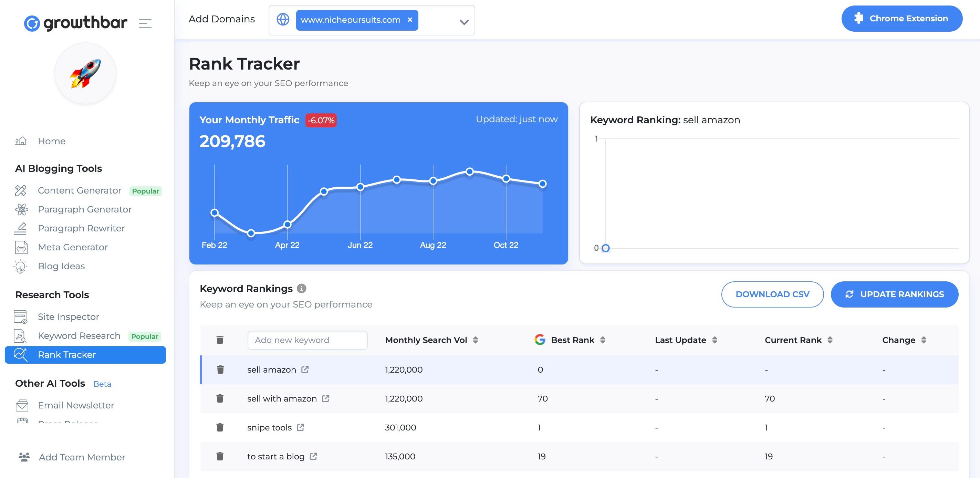The image size is (980, 478).
Task: Delete the to start a blog keyword
Action: tap(220, 456)
